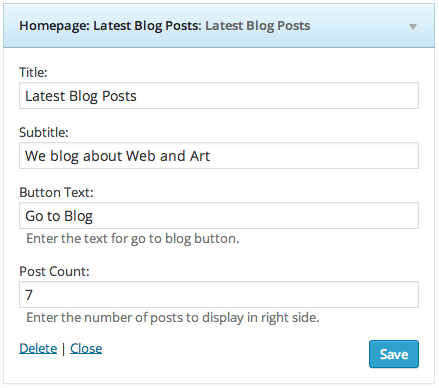The width and height of the screenshot is (439, 388).
Task: Save the widget settings
Action: 394,354
